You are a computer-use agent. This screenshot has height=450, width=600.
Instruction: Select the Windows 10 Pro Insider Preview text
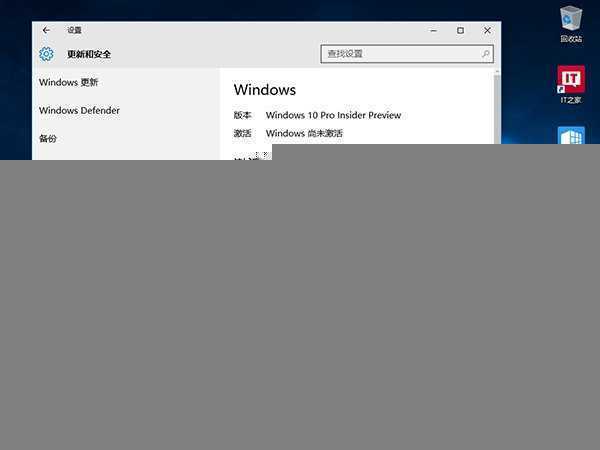tap(333, 115)
